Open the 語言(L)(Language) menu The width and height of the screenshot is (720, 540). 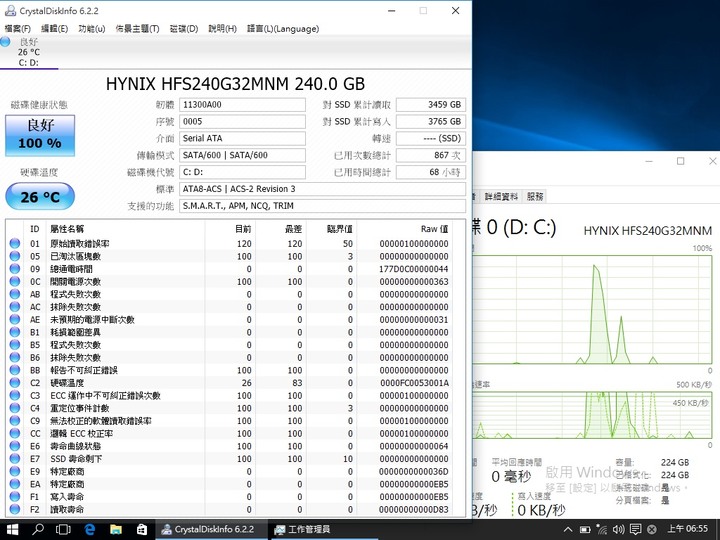283,28
